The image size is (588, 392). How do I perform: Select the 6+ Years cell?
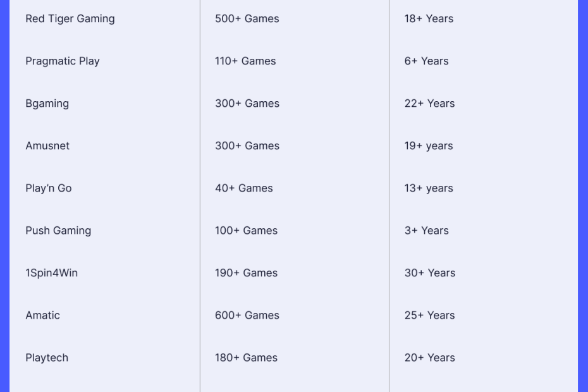(x=427, y=61)
